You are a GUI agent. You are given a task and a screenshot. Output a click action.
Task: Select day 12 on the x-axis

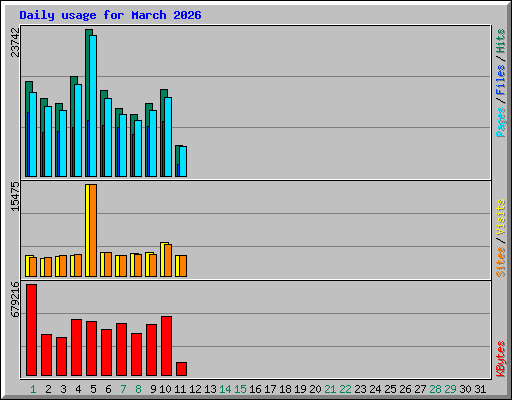point(195,389)
